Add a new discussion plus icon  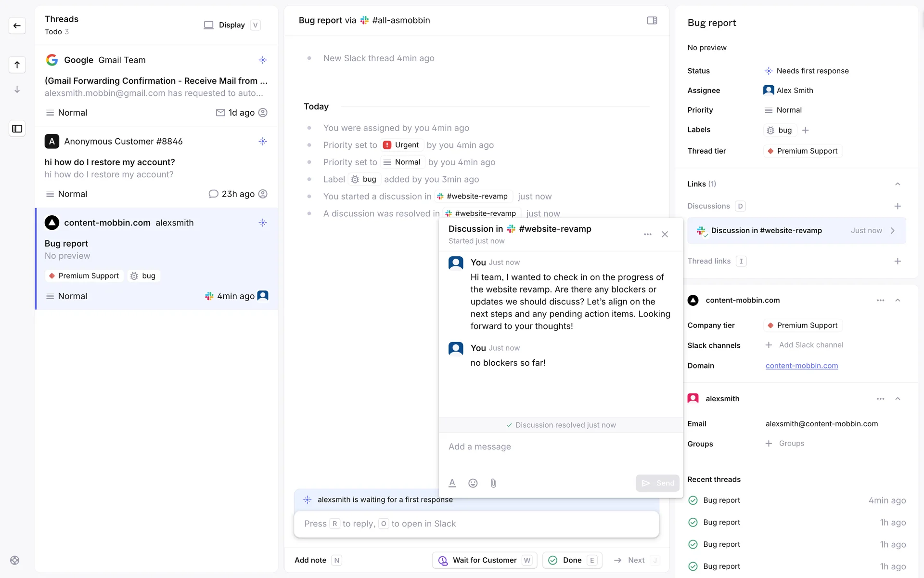click(x=897, y=206)
